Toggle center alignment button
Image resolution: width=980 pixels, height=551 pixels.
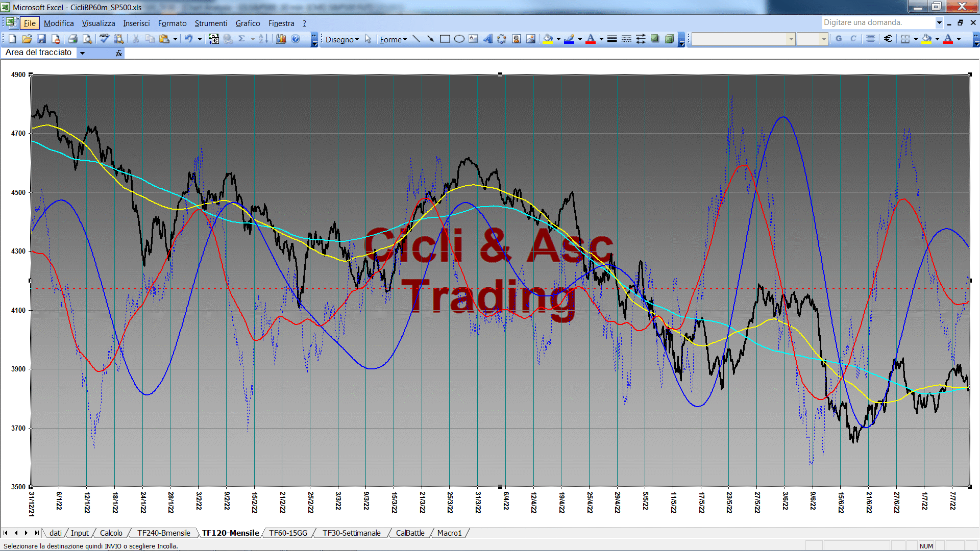pyautogui.click(x=871, y=39)
